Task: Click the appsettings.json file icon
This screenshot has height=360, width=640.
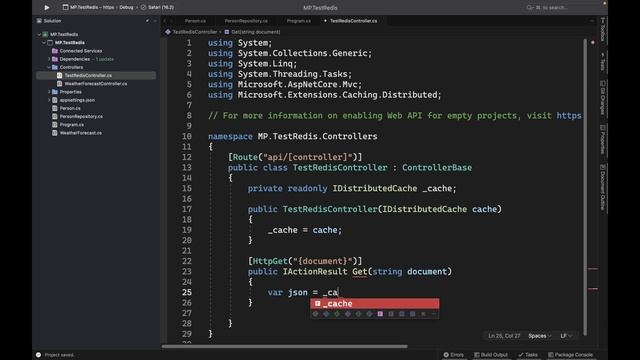Action: pyautogui.click(x=55, y=100)
